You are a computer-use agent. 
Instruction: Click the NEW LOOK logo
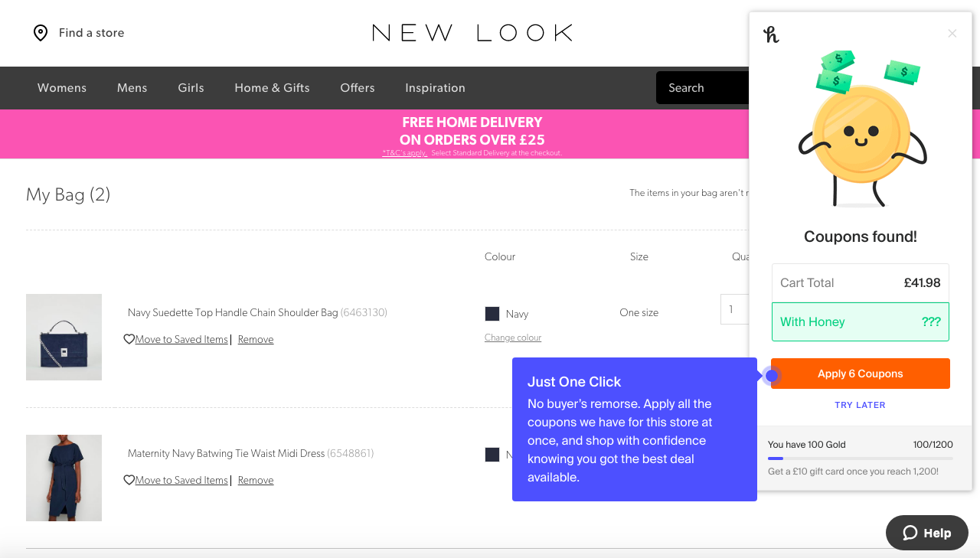pyautogui.click(x=472, y=33)
